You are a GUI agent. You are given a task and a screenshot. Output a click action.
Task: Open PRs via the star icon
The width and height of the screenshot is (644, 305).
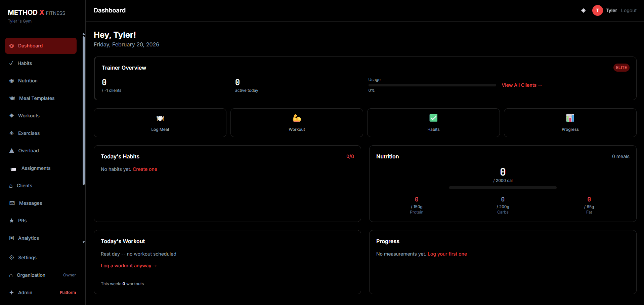[11, 221]
